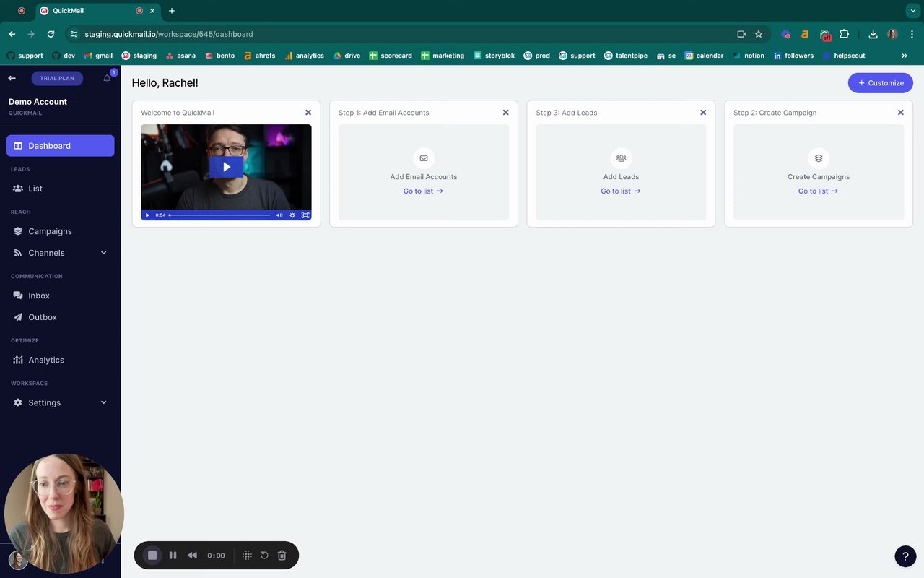
Task: Bookmark this page with the star
Action: pyautogui.click(x=759, y=34)
